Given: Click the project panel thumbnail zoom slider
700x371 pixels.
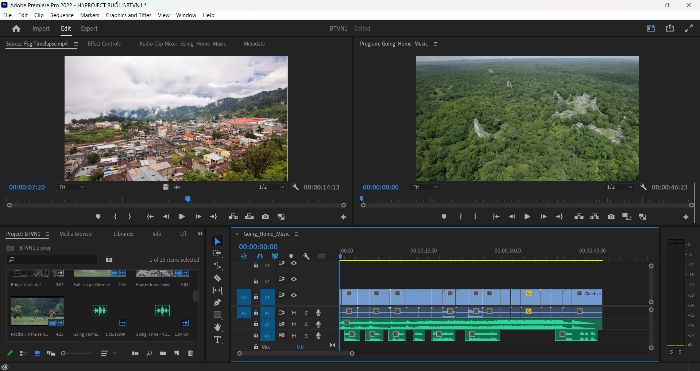Looking at the screenshot, I should click(77, 353).
